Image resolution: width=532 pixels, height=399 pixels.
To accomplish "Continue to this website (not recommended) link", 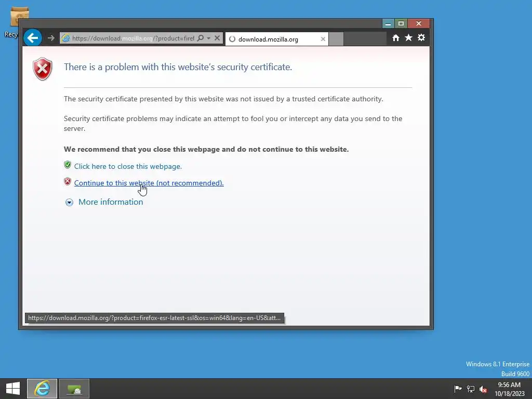I will click(x=149, y=183).
